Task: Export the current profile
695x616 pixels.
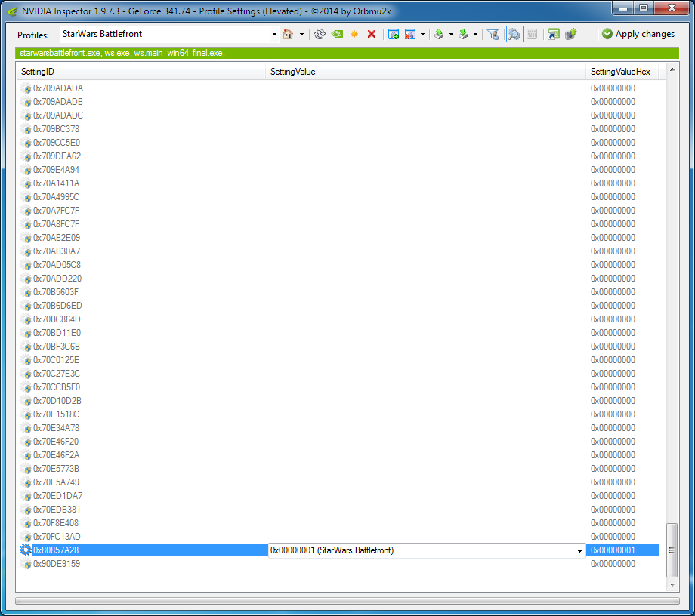Action: tap(439, 34)
